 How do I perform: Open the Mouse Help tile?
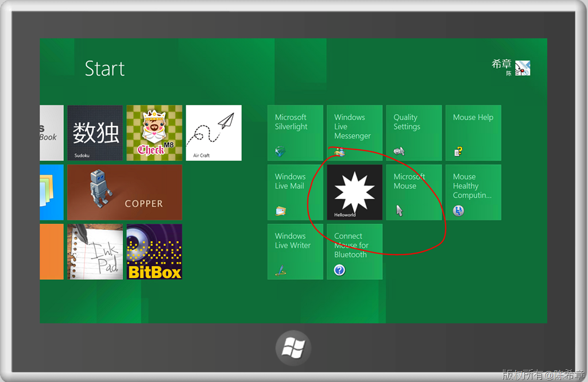pyautogui.click(x=473, y=133)
